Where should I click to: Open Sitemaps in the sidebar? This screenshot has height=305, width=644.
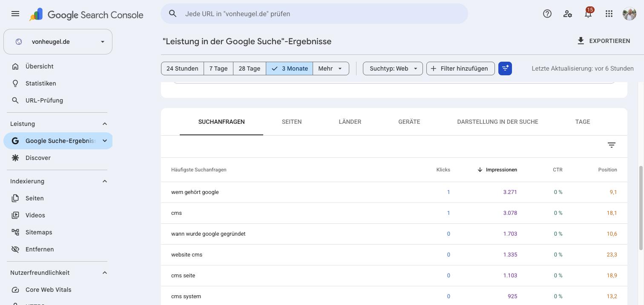pyautogui.click(x=58, y=232)
